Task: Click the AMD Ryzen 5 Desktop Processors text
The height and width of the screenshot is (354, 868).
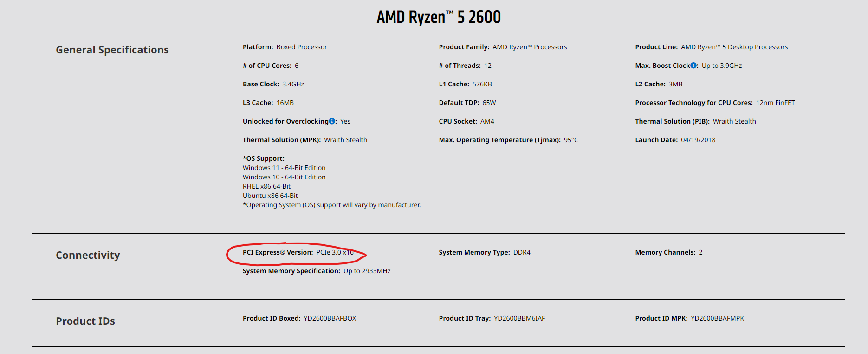Action: point(734,47)
